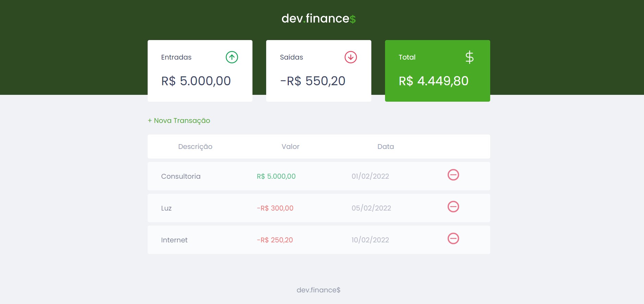Click the delete icon on the last table row
Screen dimensions: 644x304
[454, 239]
